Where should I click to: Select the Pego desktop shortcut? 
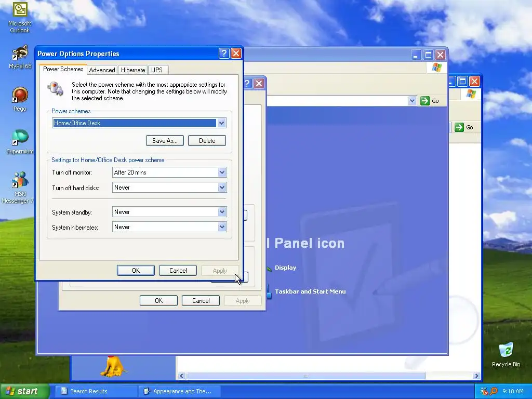coord(20,99)
